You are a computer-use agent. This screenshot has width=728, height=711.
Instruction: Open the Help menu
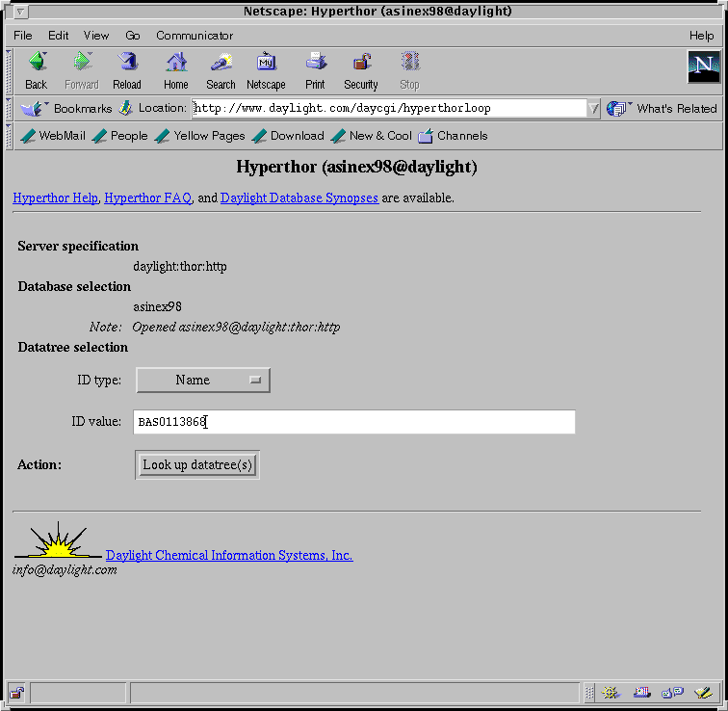click(x=701, y=36)
